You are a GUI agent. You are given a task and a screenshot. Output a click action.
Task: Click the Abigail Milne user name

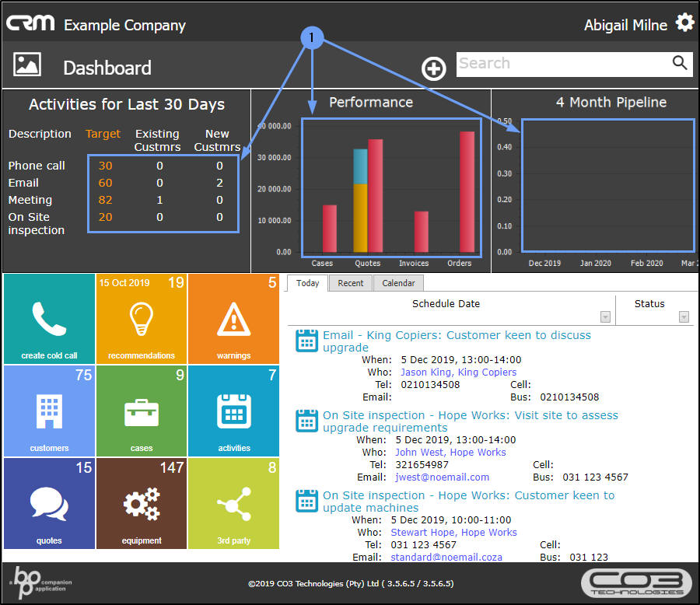[625, 25]
